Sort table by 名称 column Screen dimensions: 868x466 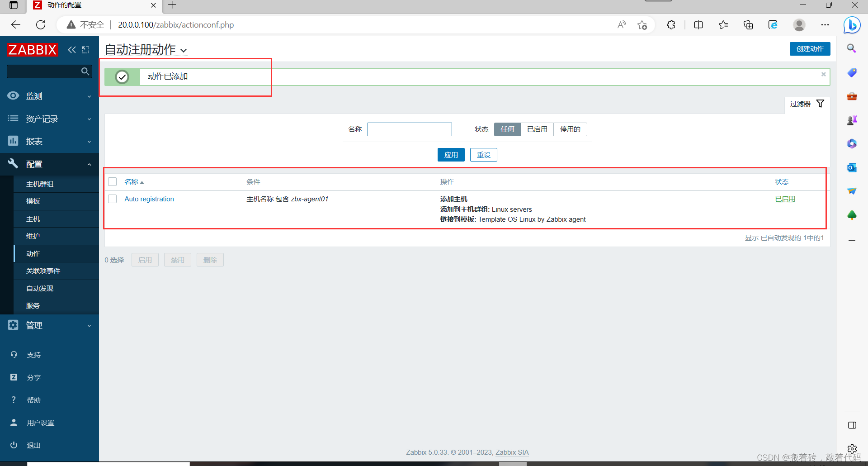pyautogui.click(x=134, y=182)
